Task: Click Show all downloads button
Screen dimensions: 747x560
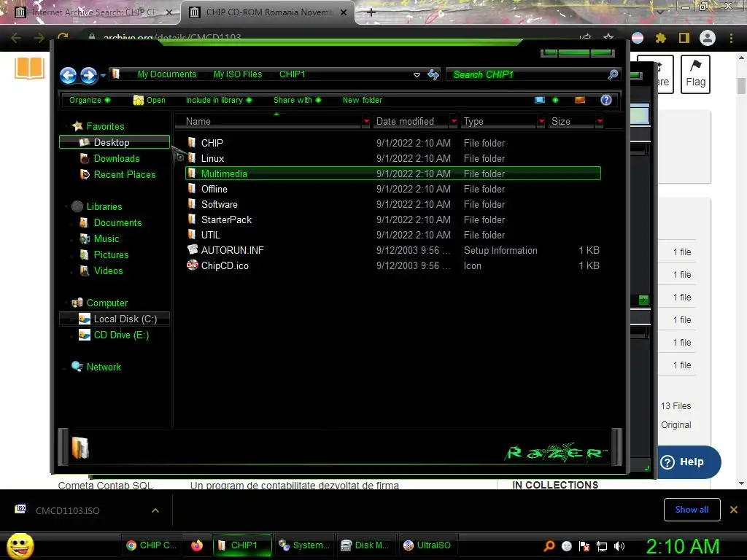Action: coord(692,510)
